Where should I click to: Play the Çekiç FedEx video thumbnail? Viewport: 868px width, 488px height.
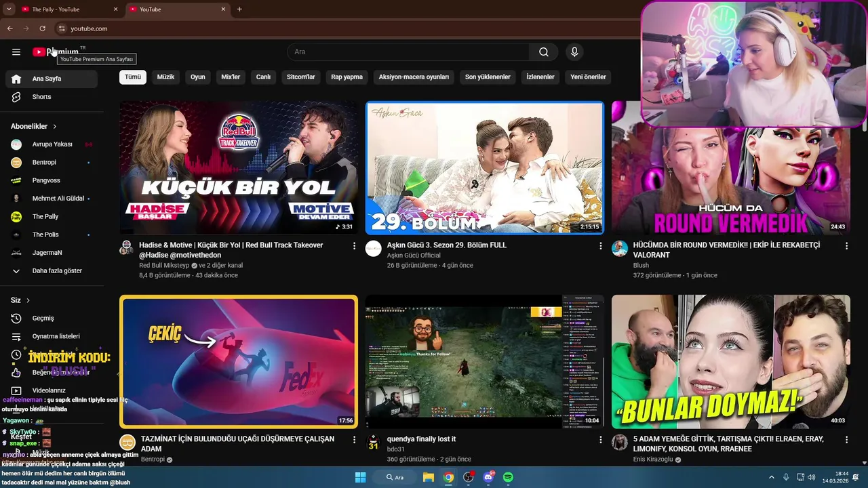(239, 361)
